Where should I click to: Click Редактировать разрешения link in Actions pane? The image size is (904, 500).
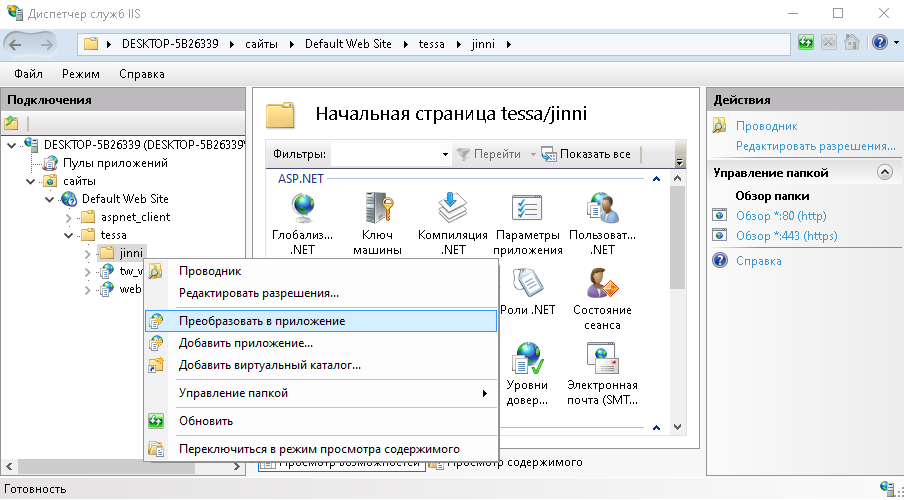(815, 146)
